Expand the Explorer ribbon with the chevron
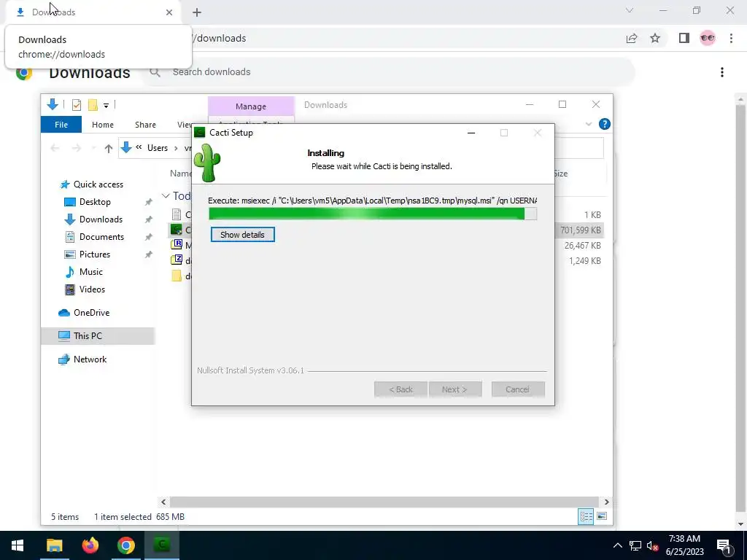 589,124
